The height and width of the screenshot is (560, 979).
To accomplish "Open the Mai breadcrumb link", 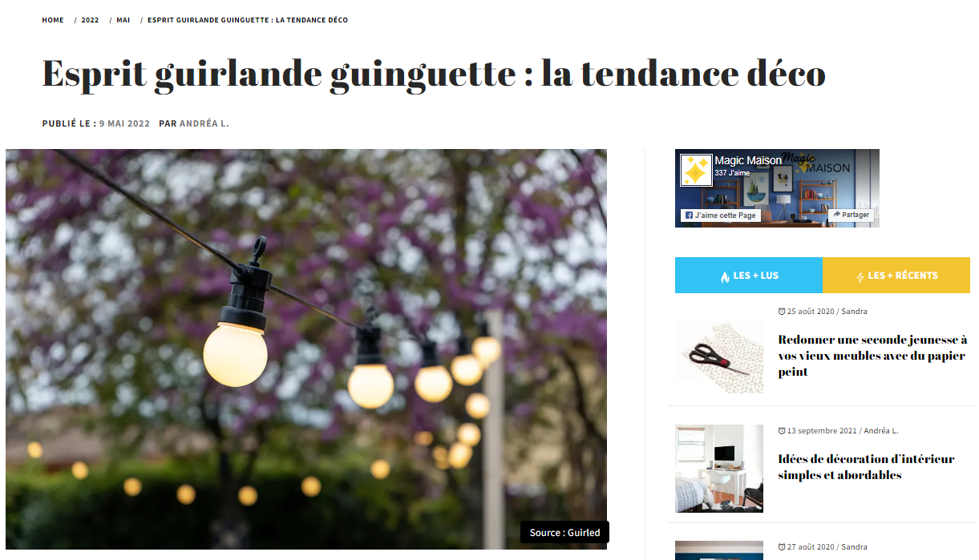I will pos(123,20).
